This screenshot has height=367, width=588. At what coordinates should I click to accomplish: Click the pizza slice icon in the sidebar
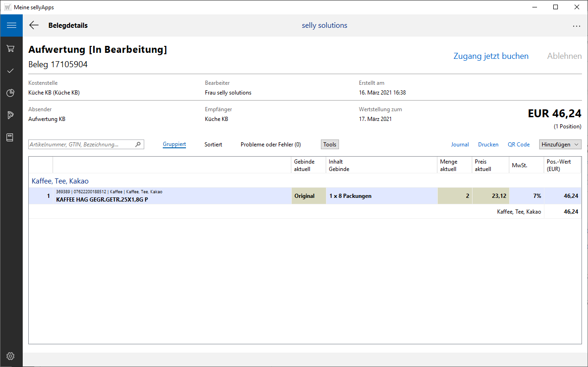[x=11, y=115]
